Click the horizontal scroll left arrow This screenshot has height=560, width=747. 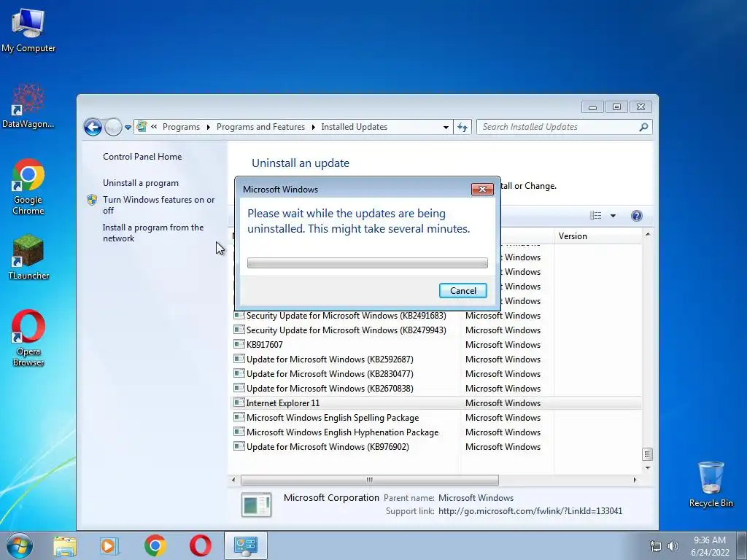(x=233, y=480)
